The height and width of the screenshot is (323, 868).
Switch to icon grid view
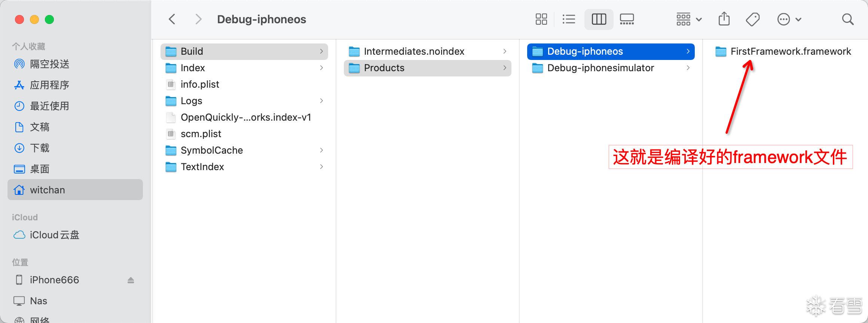click(541, 19)
